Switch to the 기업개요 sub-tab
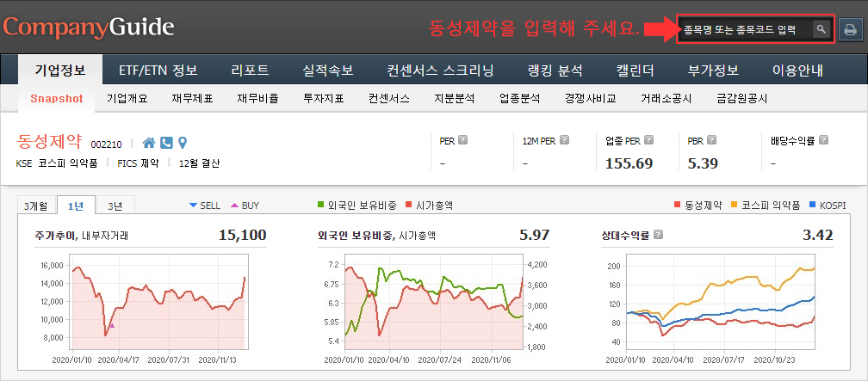Image resolution: width=868 pixels, height=381 pixels. click(127, 99)
